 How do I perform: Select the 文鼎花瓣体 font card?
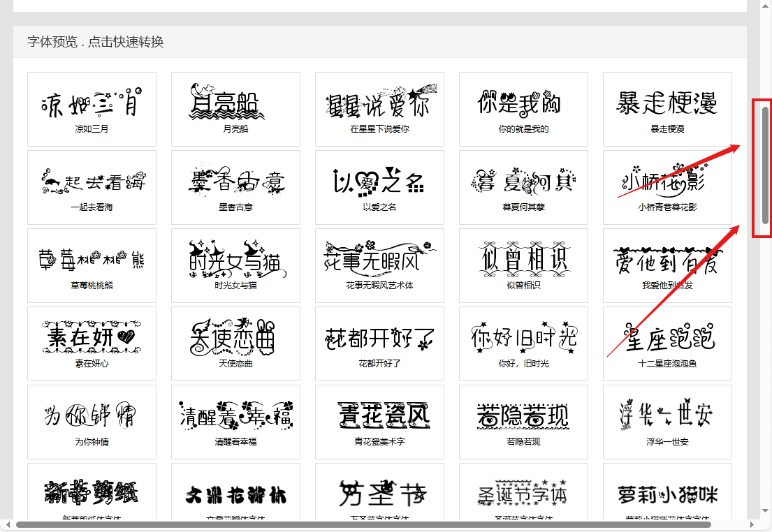point(235,492)
